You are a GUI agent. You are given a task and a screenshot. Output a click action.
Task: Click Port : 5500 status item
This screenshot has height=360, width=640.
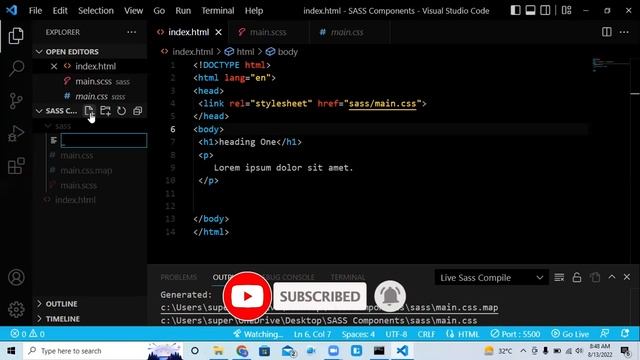coord(516,334)
